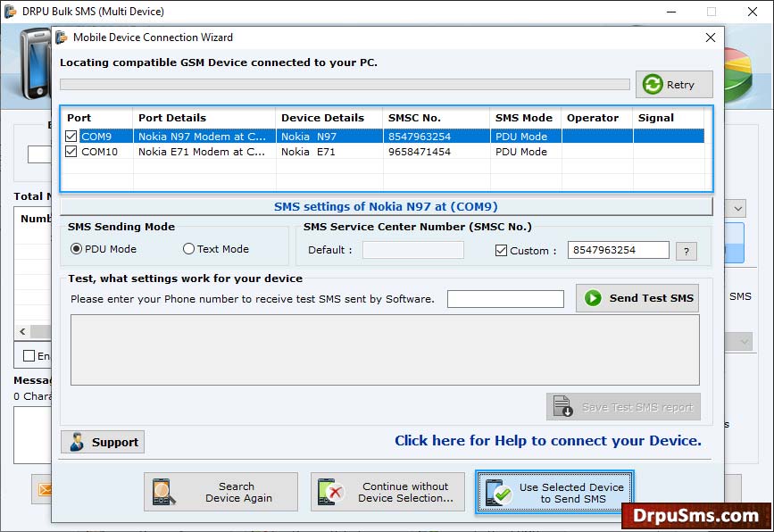774x532 pixels.
Task: Click the Operator column header
Action: (597, 118)
